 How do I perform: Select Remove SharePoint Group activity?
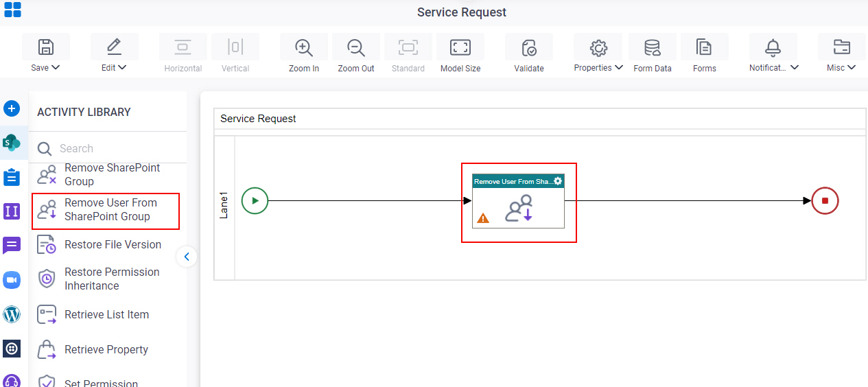pyautogui.click(x=107, y=174)
